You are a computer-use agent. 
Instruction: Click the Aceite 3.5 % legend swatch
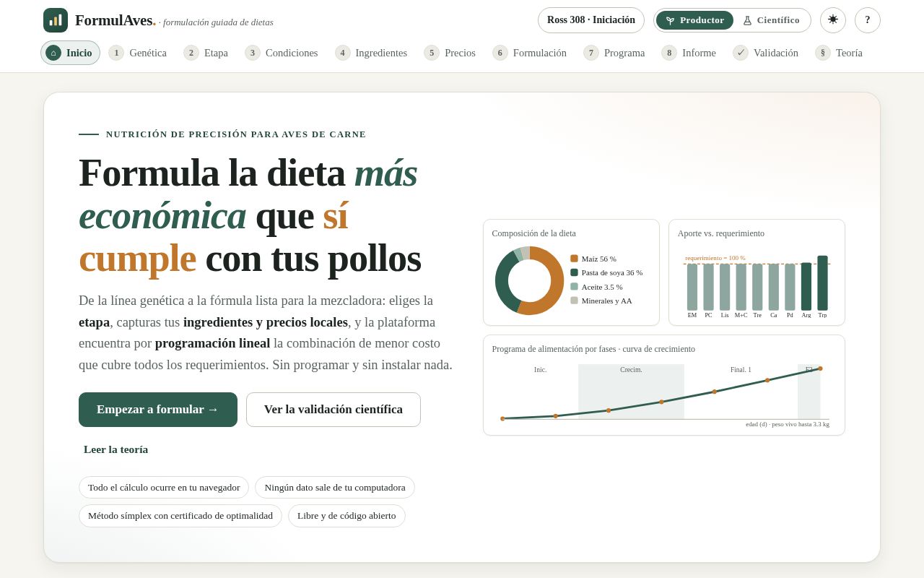[574, 287]
